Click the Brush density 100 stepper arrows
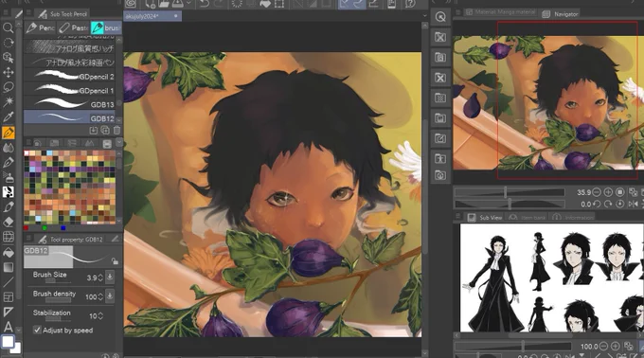The width and height of the screenshot is (644, 358). click(100, 296)
